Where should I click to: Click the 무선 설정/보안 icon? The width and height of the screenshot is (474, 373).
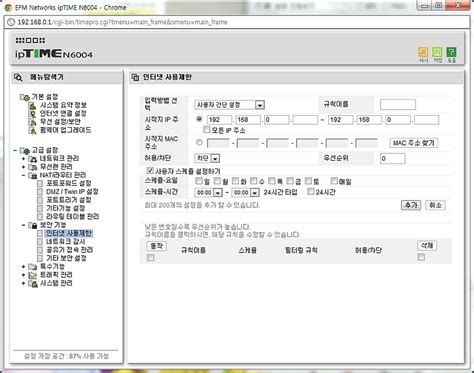point(32,122)
